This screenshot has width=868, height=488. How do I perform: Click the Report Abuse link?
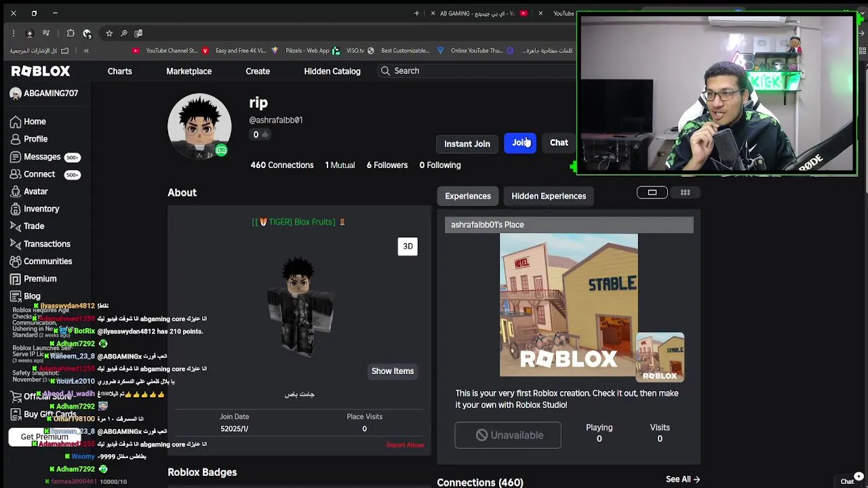(405, 445)
